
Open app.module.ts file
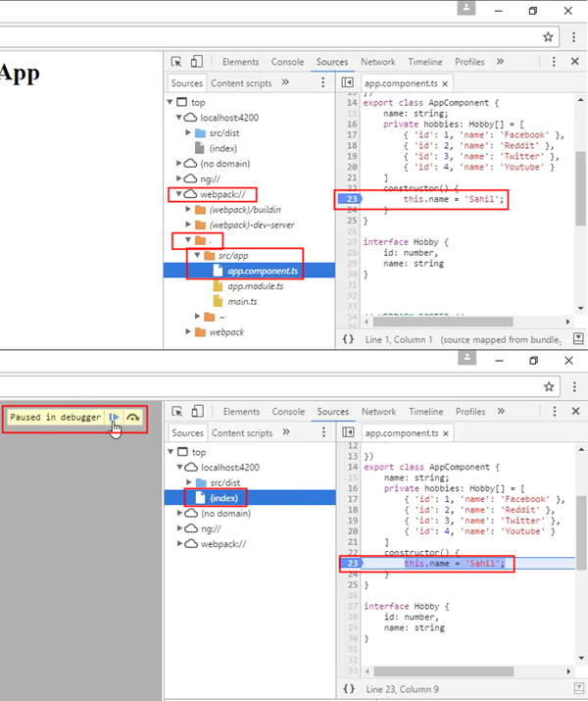(255, 286)
